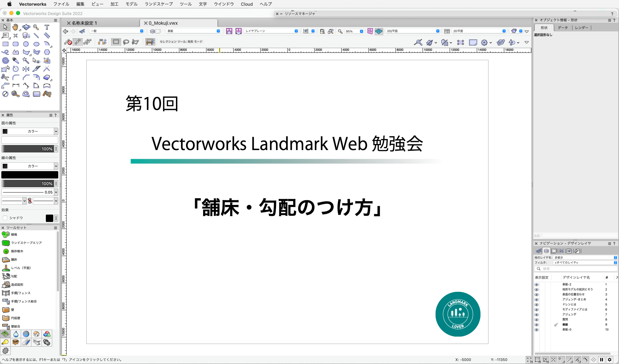Open the レイヤプレーン plane dropdown

271,31
